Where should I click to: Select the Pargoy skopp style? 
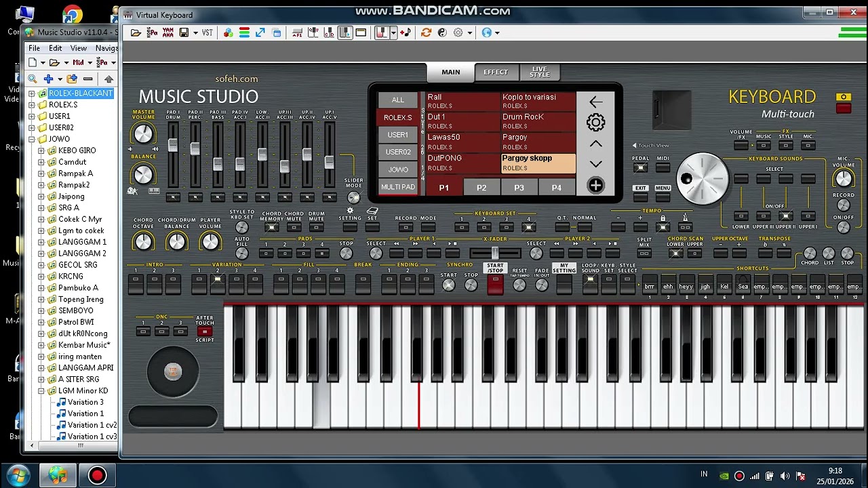click(x=538, y=163)
